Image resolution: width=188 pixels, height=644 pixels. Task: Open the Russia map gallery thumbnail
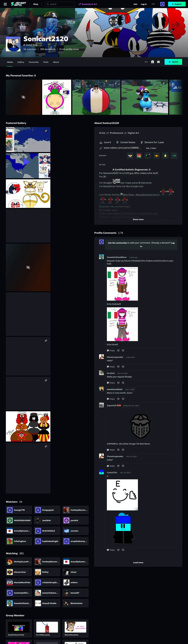click(28, 139)
